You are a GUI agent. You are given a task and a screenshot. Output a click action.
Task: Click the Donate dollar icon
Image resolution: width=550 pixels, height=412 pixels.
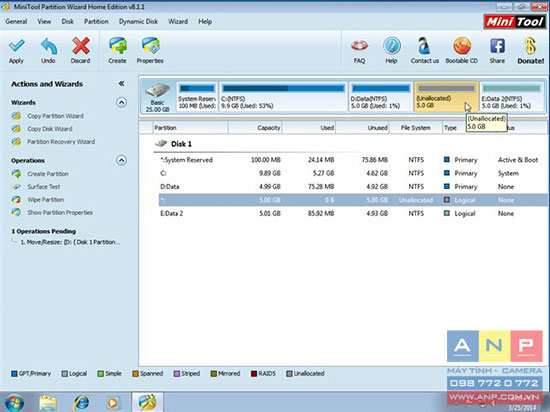pos(530,46)
